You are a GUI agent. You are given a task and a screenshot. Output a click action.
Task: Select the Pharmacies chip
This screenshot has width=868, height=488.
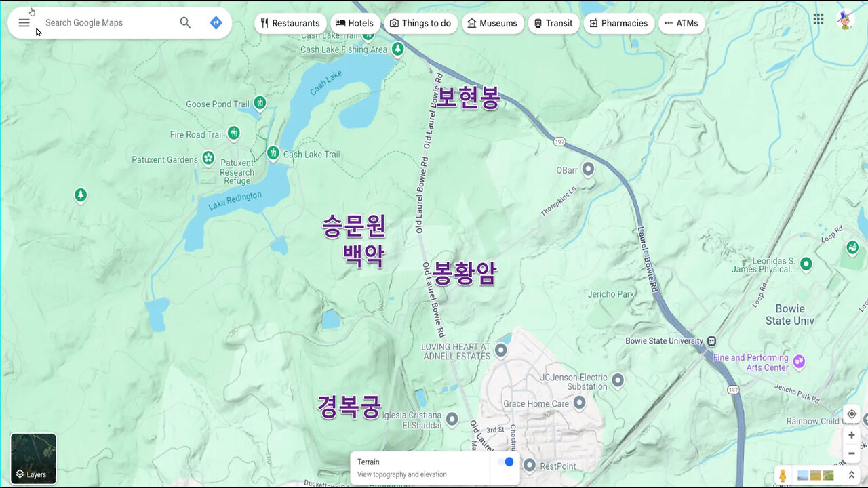tap(618, 23)
